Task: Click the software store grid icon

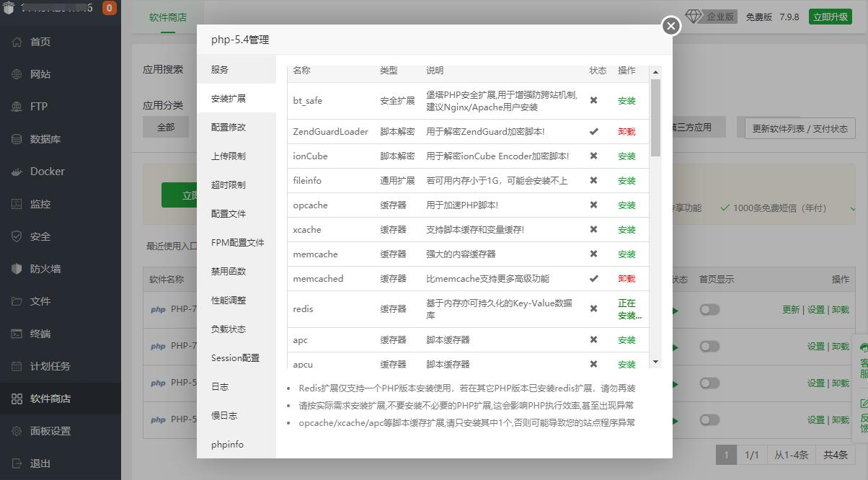Action: point(17,399)
